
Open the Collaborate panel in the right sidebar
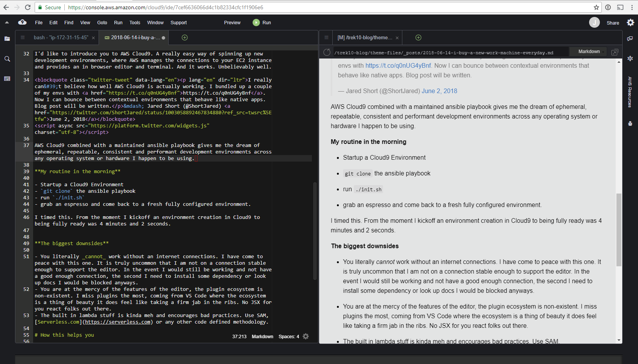tap(630, 38)
